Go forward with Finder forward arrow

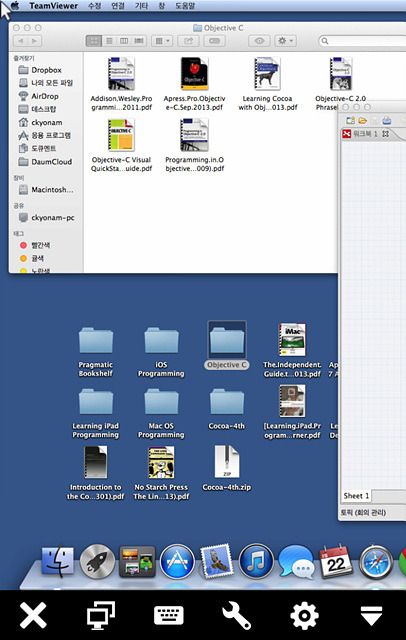35,41
